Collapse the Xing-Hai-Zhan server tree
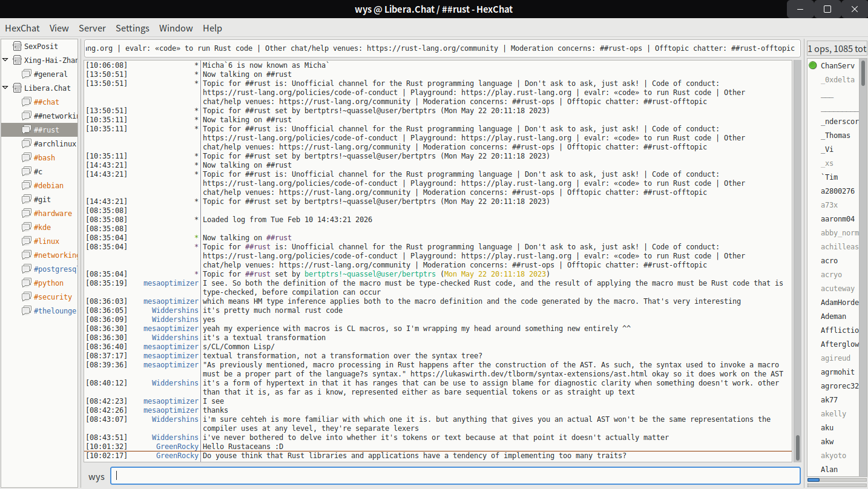Viewport: 868px width, 489px height. tap(5, 60)
